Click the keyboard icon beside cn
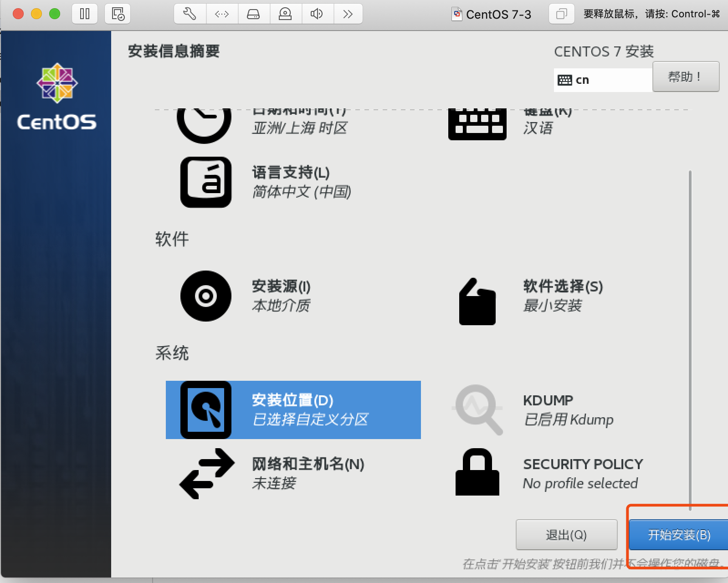Screen dimensions: 728x583 coord(565,80)
